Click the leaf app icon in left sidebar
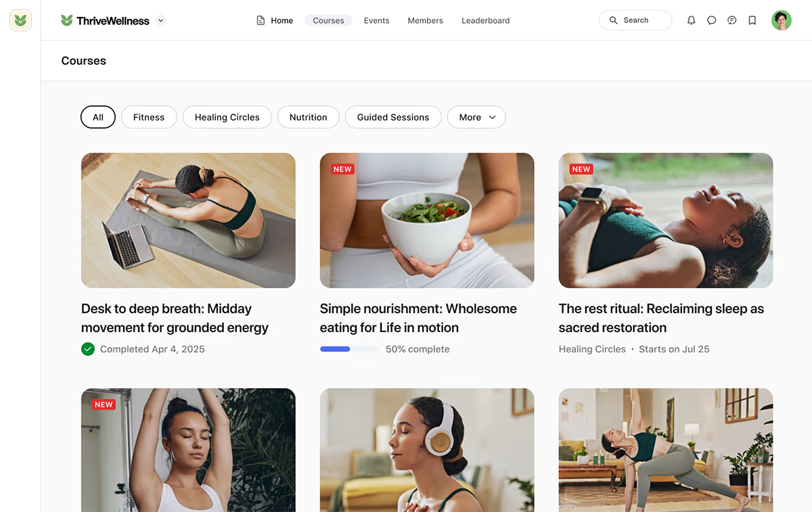Screen dimensions: 812x512 tap(20, 20)
